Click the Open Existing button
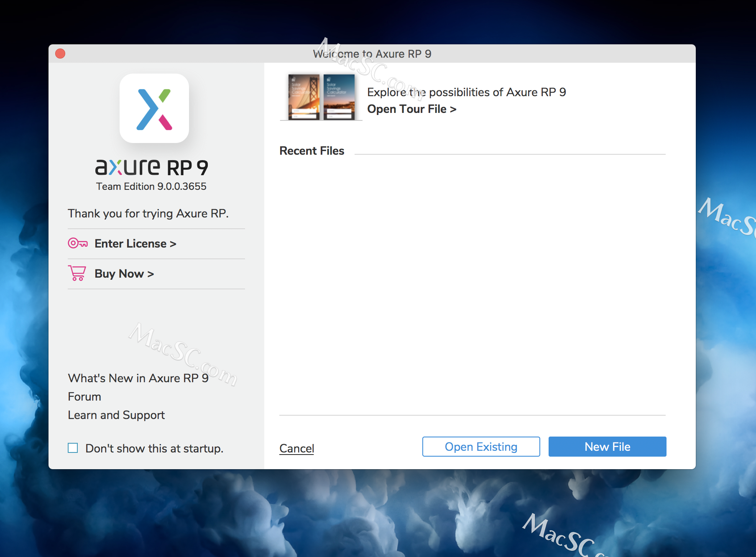The image size is (756, 557). (x=481, y=447)
